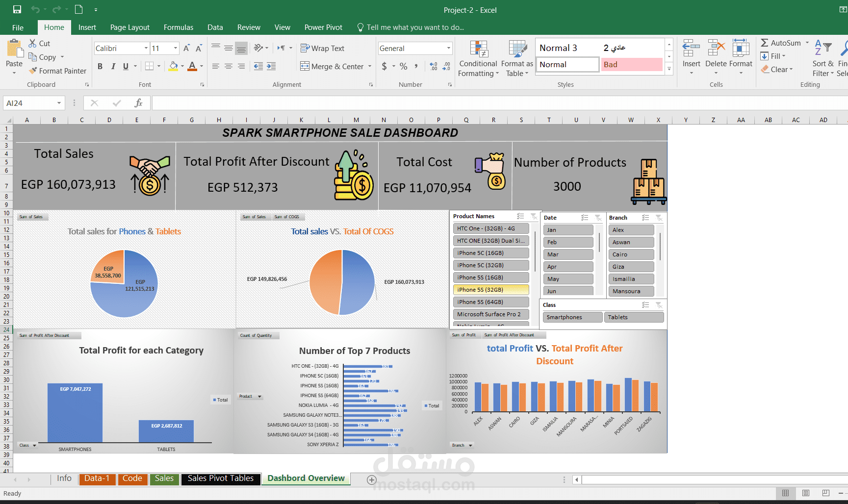Apply percent style to cells
This screenshot has width=848, height=504.
[404, 66]
